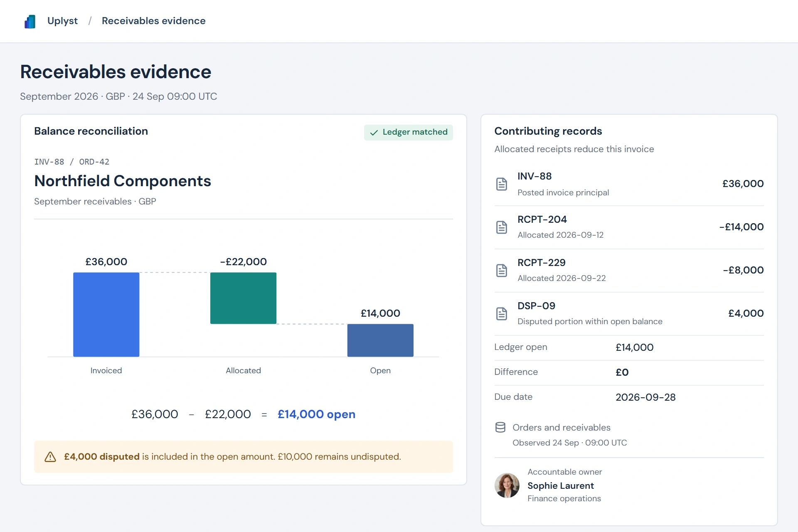Viewport: 798px width, 532px height.
Task: Select the blue Invoiced bar
Action: coord(106,314)
